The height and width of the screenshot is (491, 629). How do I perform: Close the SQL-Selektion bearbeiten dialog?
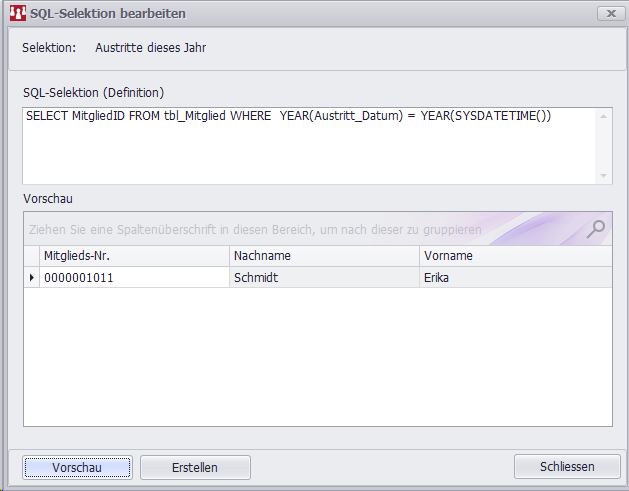point(609,14)
